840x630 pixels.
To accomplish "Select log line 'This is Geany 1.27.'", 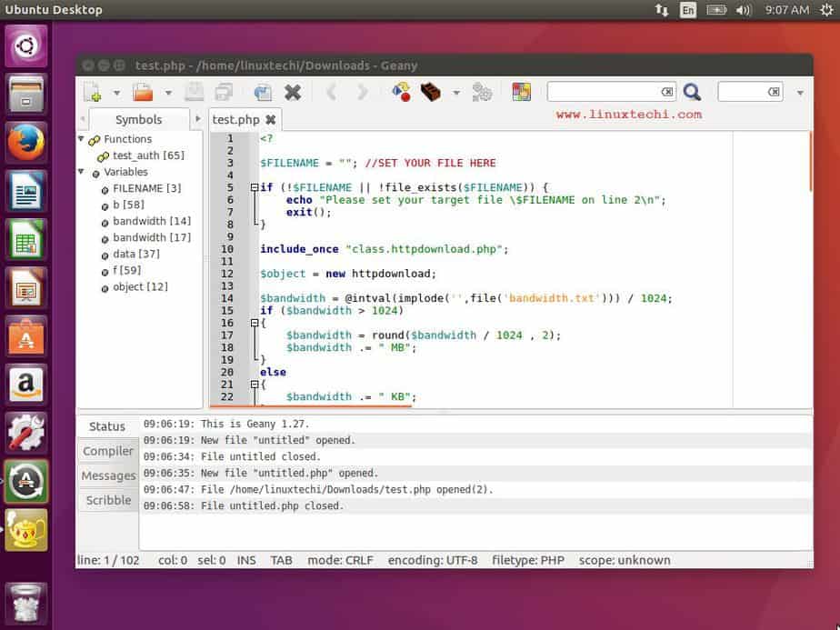I will (x=475, y=424).
